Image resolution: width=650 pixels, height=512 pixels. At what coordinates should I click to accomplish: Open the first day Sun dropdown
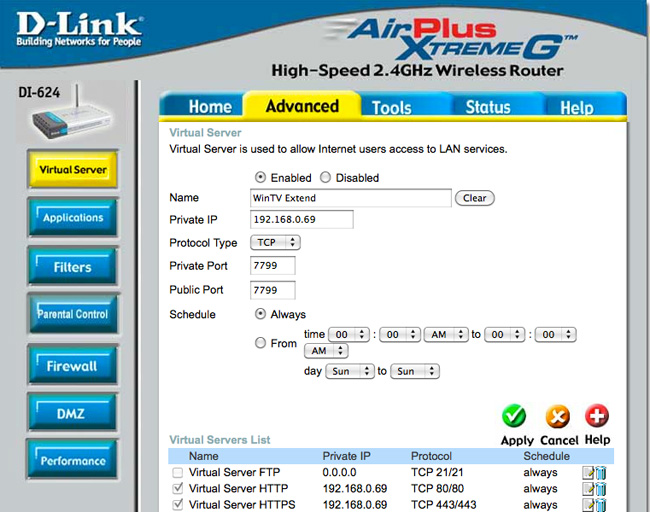(x=350, y=371)
